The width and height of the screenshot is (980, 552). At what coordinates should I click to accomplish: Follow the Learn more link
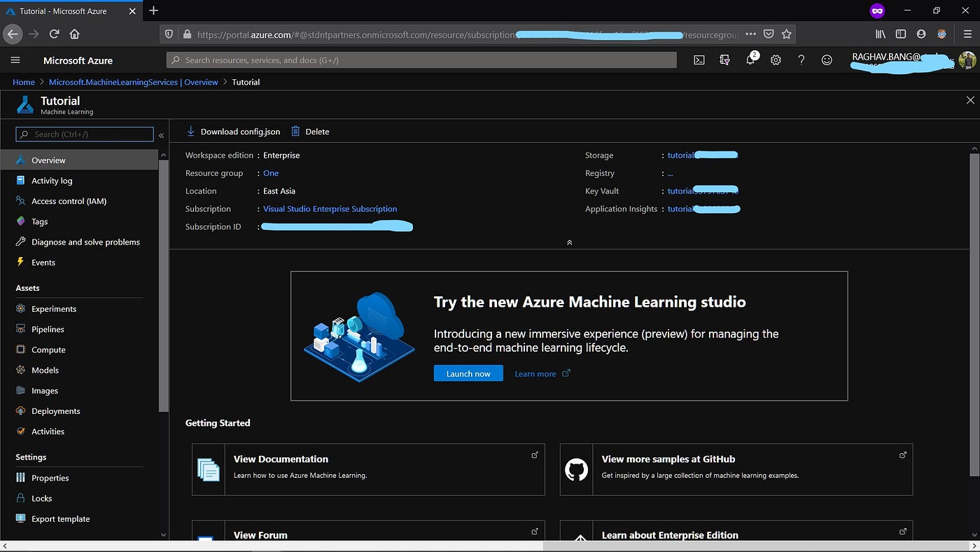pos(542,373)
